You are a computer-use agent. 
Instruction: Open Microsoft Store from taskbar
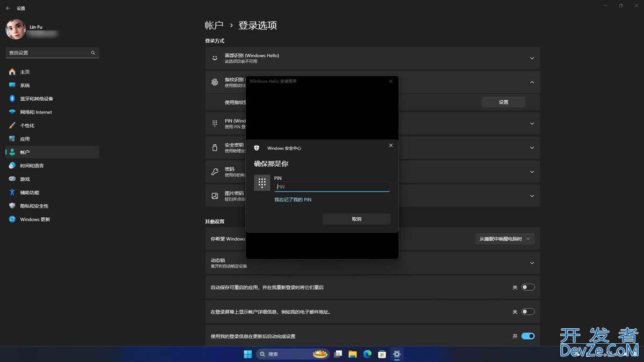pyautogui.click(x=382, y=354)
